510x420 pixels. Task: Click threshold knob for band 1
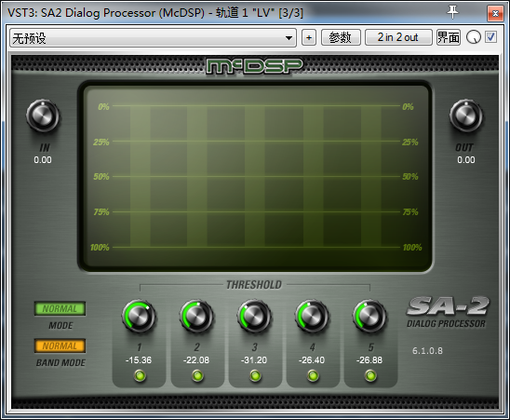139,316
